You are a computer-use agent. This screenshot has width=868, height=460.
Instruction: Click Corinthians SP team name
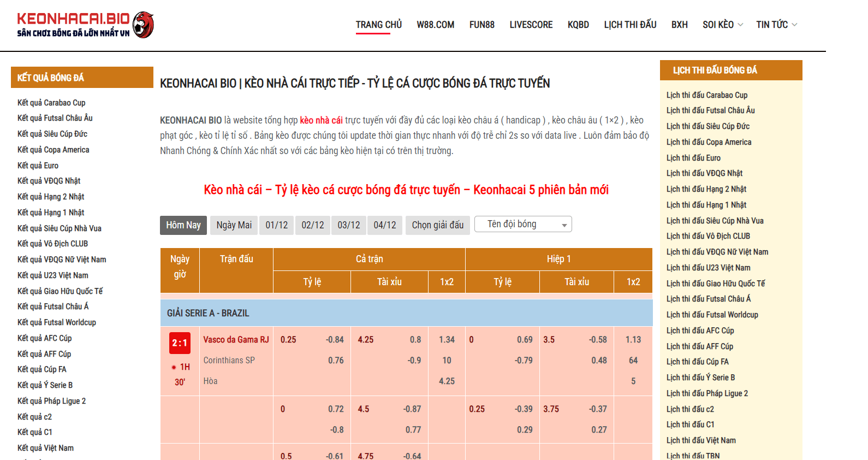coord(229,361)
